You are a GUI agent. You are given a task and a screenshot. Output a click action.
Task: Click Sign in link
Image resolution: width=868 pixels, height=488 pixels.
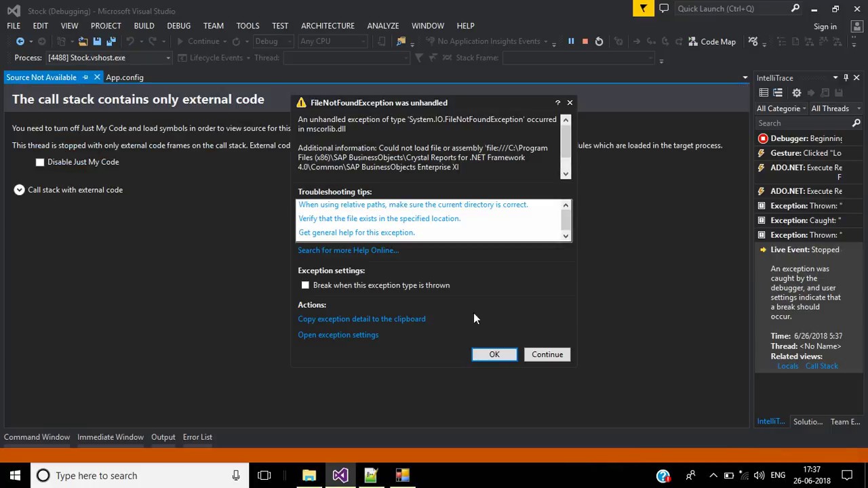(825, 26)
